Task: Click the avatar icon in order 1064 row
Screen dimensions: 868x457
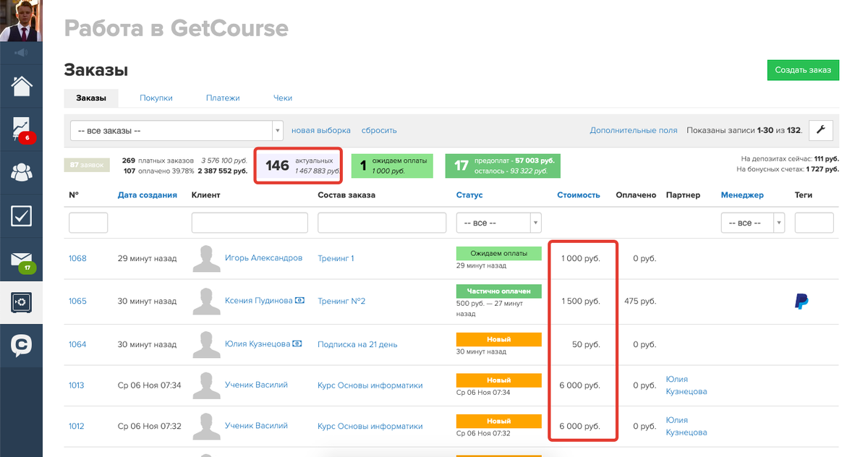Action: [x=206, y=345]
